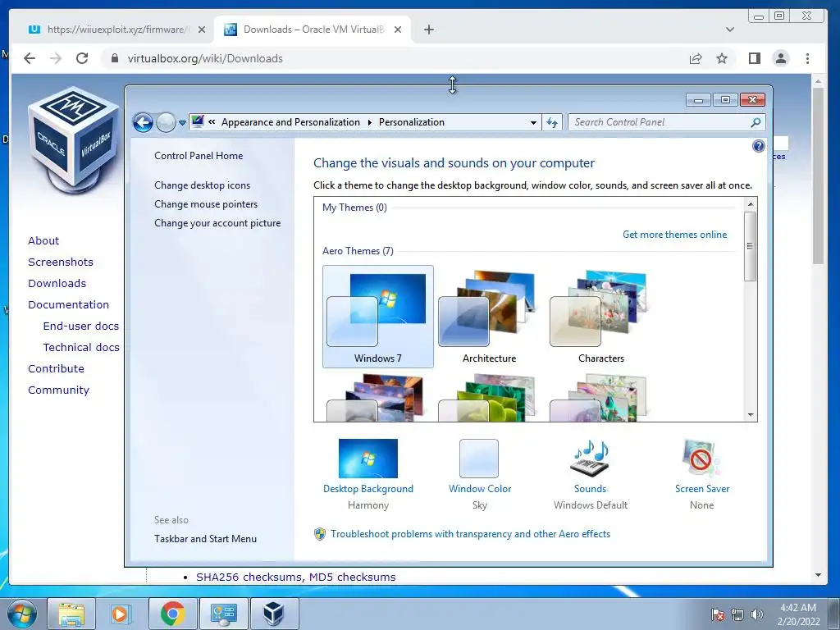
Task: Open Windows Media Player from taskbar
Action: (x=121, y=614)
